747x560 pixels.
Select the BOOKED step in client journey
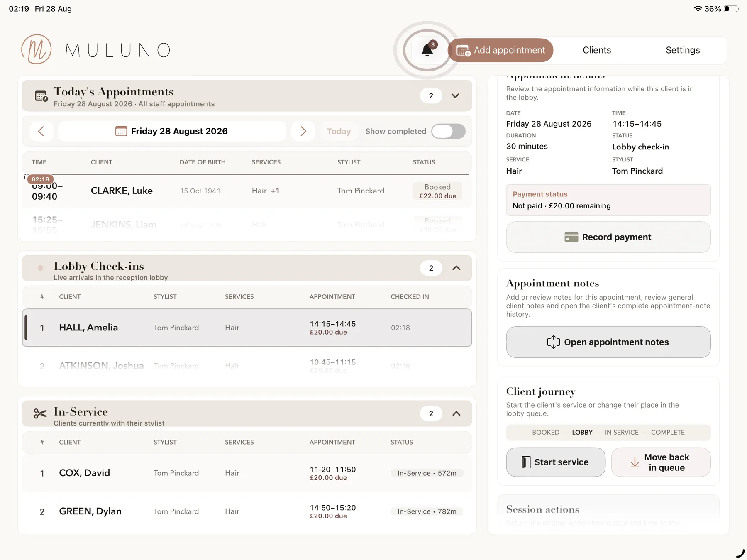(545, 432)
